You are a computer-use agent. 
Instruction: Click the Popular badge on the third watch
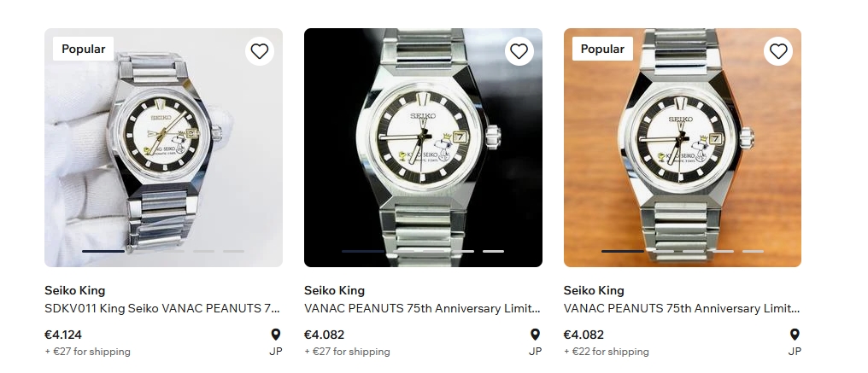602,49
